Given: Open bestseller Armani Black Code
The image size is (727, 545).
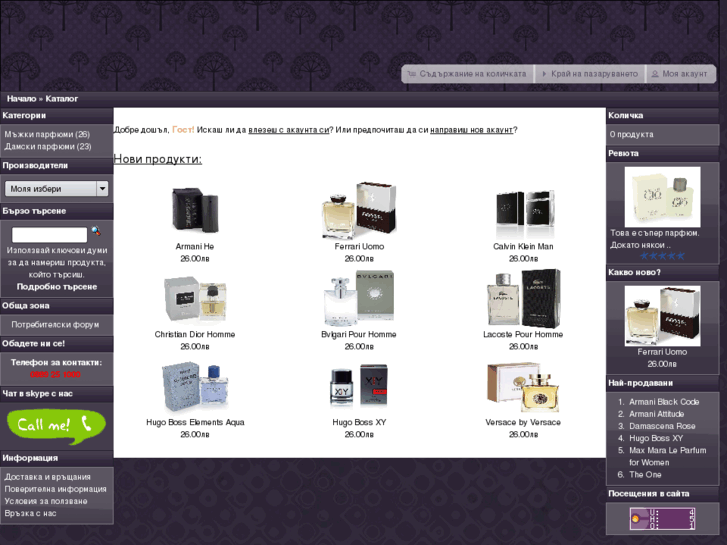Looking at the screenshot, I should click(x=664, y=402).
